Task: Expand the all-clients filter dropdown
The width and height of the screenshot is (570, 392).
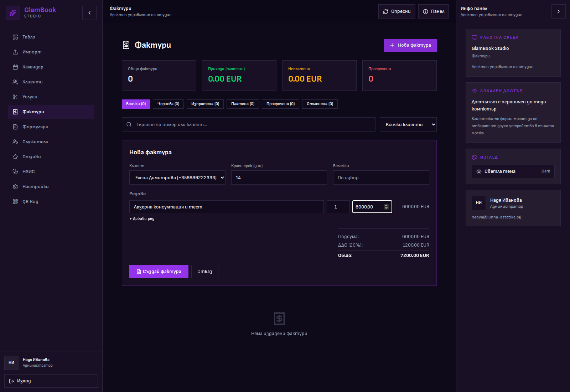Action: point(408,124)
